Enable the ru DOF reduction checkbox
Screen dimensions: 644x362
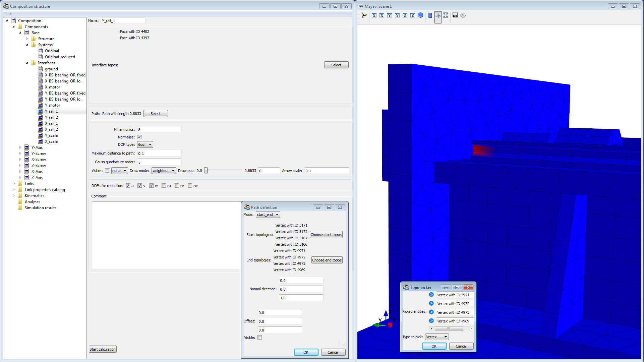pos(164,186)
